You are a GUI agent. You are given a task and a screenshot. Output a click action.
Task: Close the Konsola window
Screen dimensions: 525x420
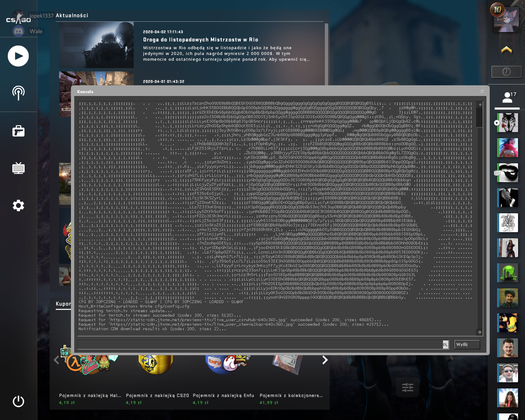pos(482,91)
